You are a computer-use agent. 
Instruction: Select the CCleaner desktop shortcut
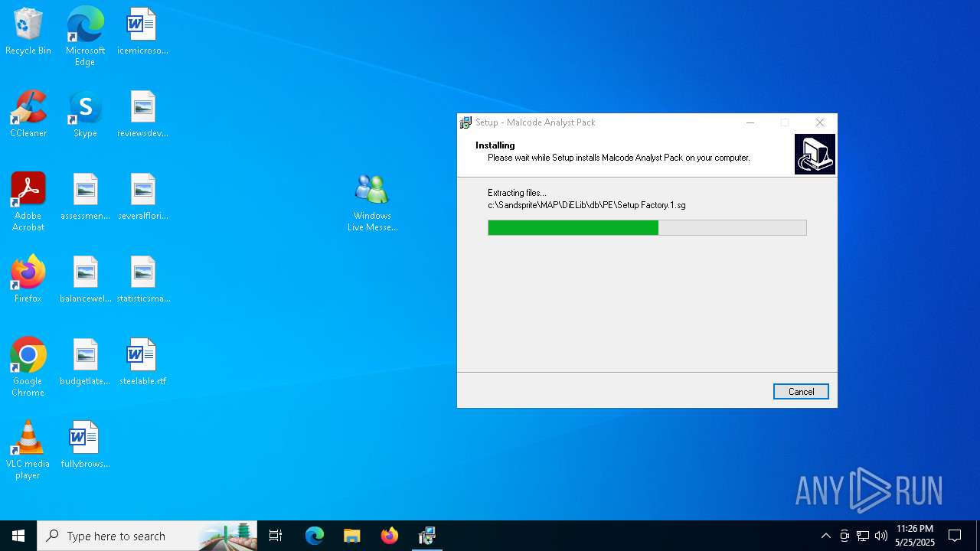pos(28,115)
